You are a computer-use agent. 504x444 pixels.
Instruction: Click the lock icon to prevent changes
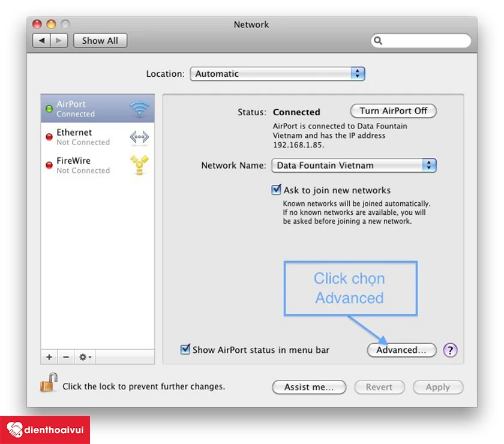pos(49,383)
